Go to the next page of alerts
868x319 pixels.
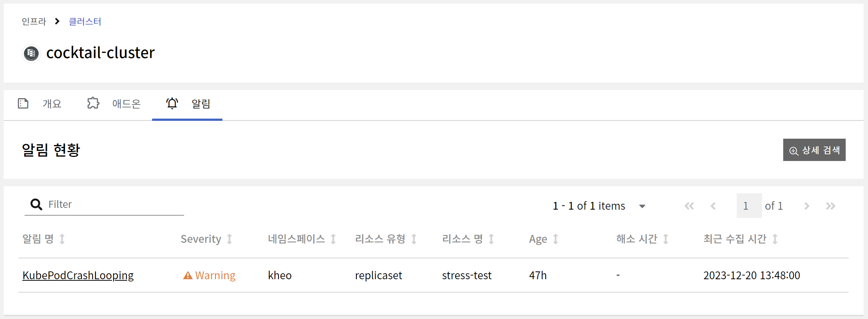pos(807,206)
